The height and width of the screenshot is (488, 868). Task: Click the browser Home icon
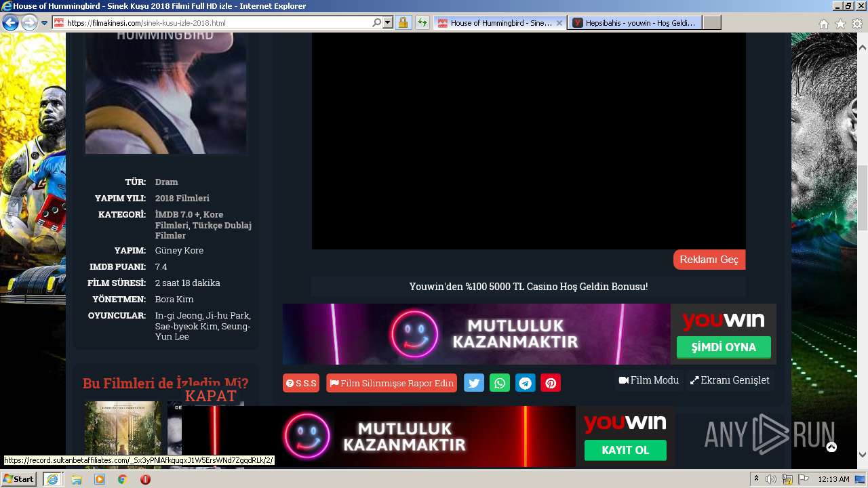pos(823,24)
